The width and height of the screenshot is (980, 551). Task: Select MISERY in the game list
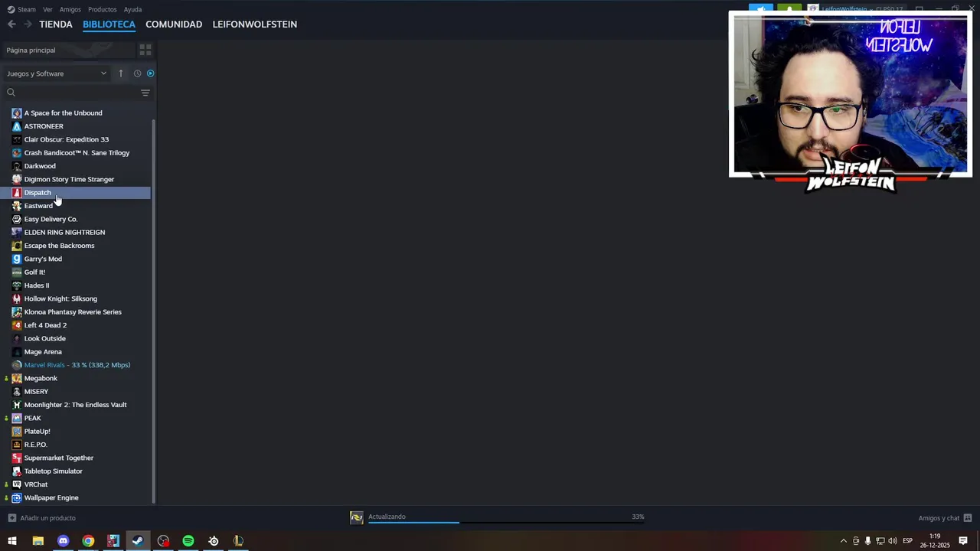36,392
